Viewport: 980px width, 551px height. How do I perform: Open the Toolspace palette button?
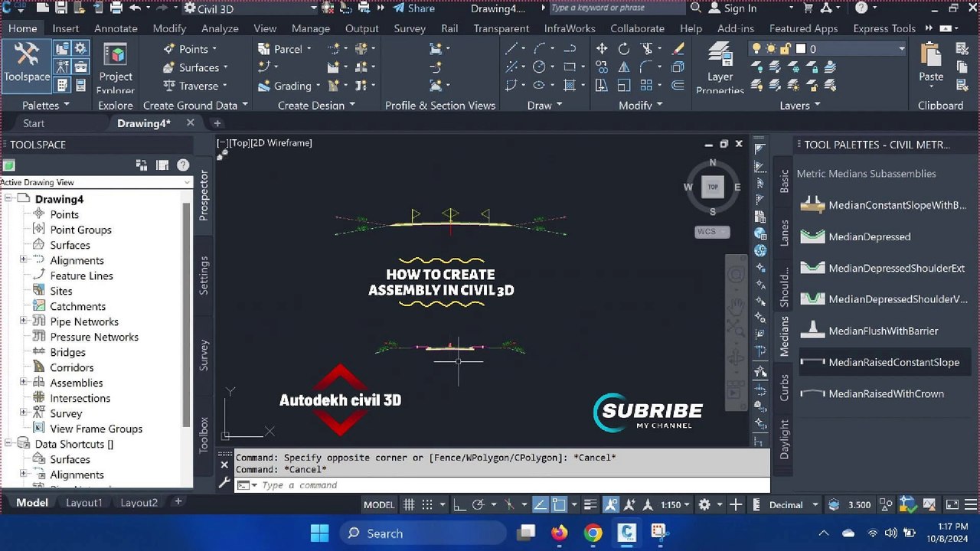[x=27, y=64]
